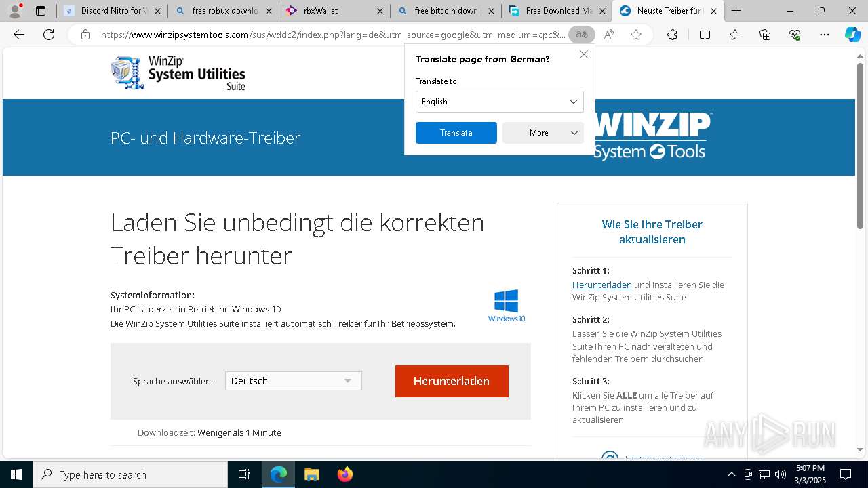Launch Firefox from the taskbar
This screenshot has width=868, height=488.
tap(344, 474)
